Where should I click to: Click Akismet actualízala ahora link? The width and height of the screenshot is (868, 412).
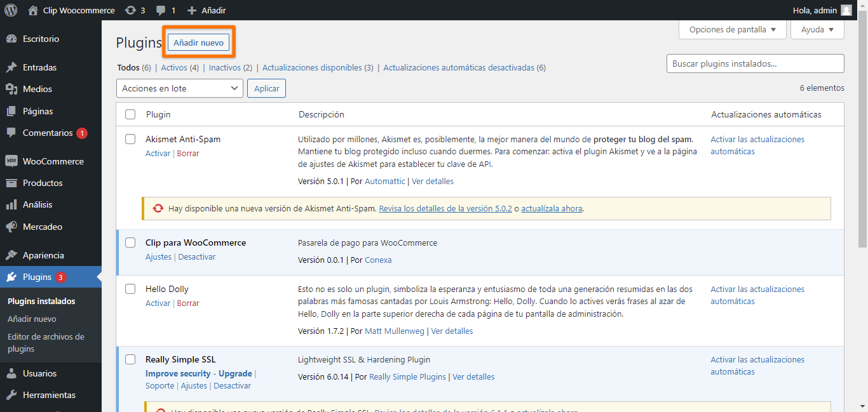coord(552,208)
